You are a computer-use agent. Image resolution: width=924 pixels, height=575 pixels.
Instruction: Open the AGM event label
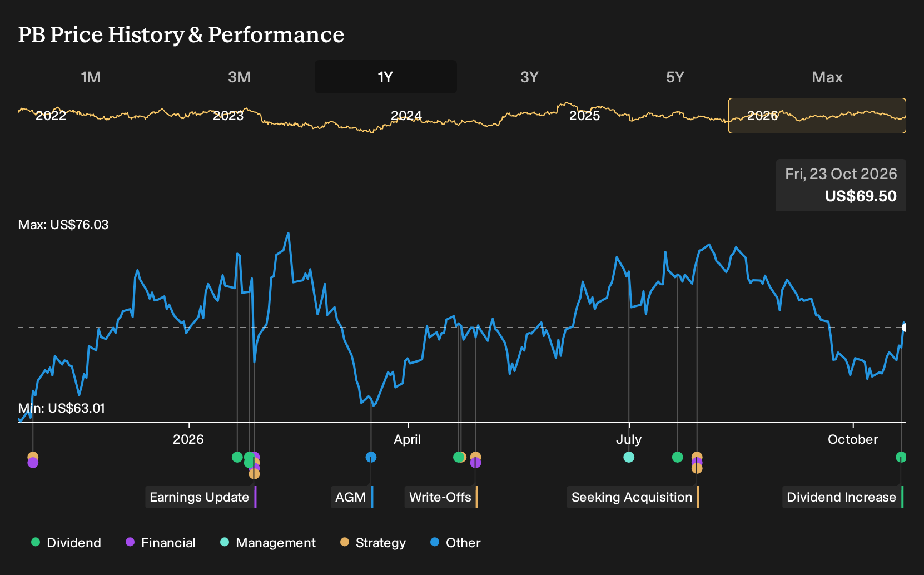(x=352, y=497)
